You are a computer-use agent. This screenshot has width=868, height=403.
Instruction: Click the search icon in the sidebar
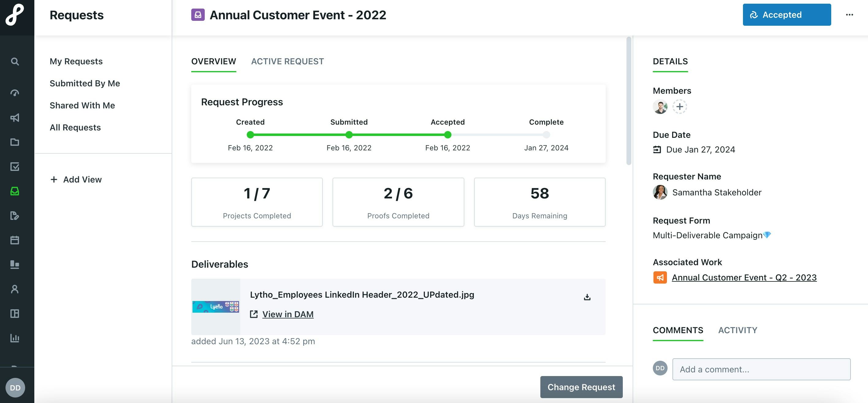(15, 61)
